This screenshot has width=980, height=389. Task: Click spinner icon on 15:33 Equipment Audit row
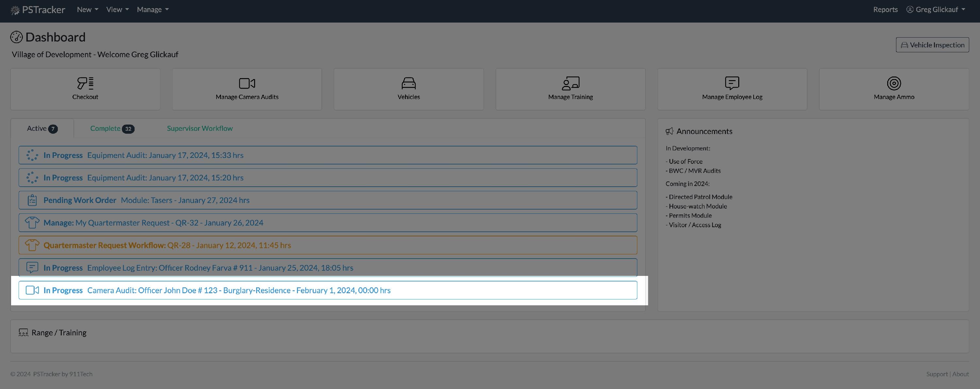(32, 155)
